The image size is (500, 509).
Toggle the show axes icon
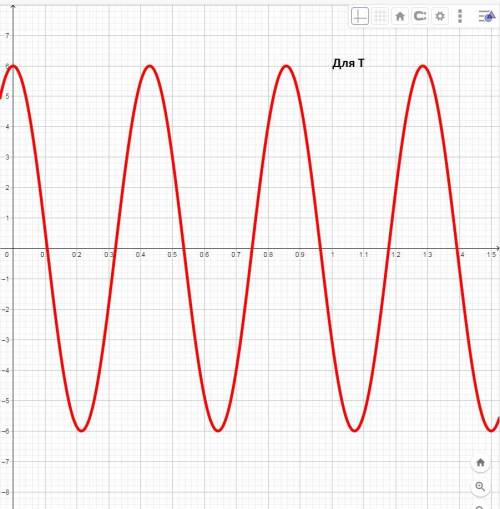pos(360,16)
